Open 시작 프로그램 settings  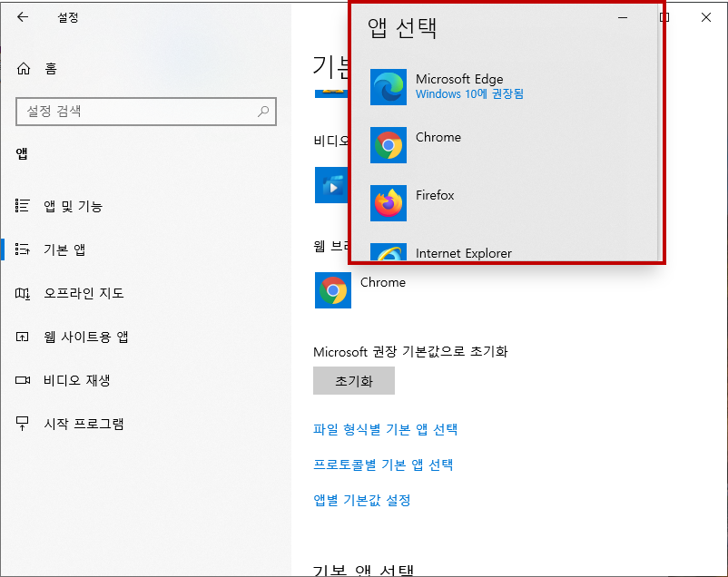(84, 424)
